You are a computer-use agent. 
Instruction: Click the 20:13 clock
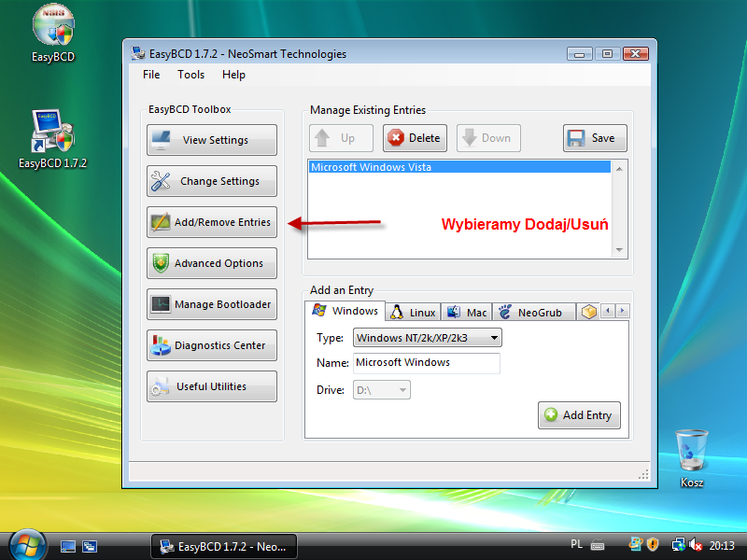pyautogui.click(x=721, y=545)
